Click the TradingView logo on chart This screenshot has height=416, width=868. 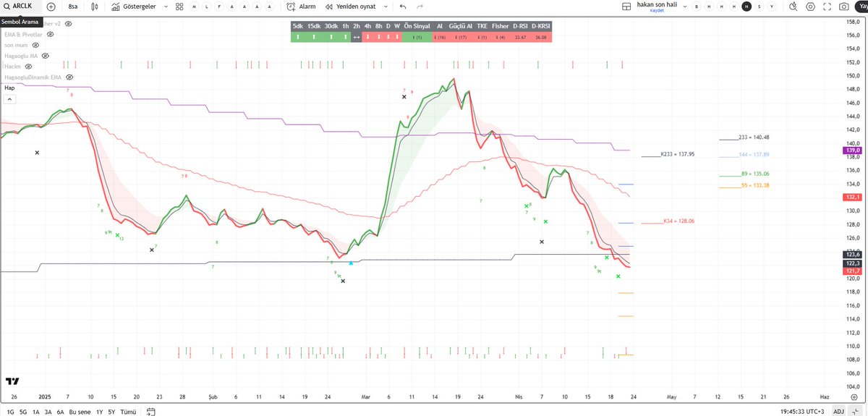(12, 381)
